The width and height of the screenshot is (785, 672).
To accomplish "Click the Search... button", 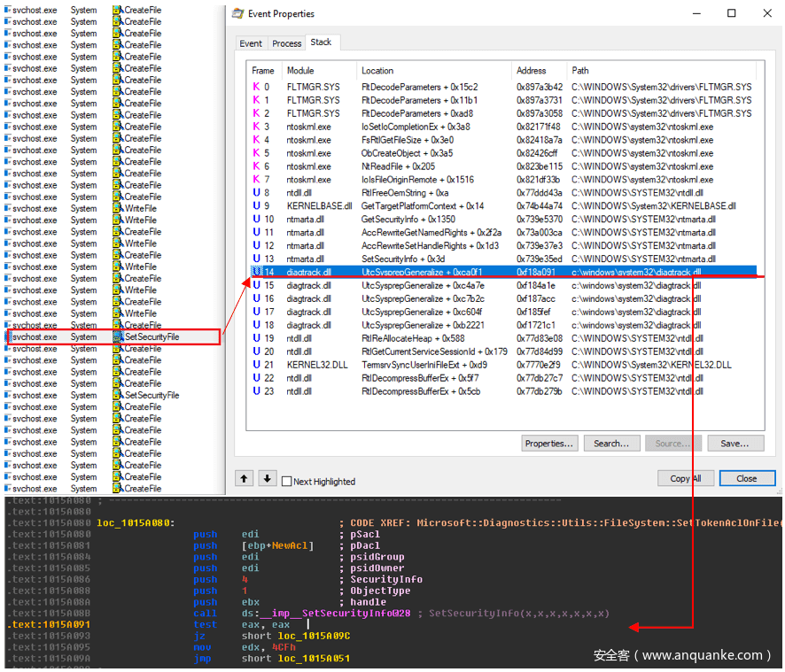I will tap(611, 443).
